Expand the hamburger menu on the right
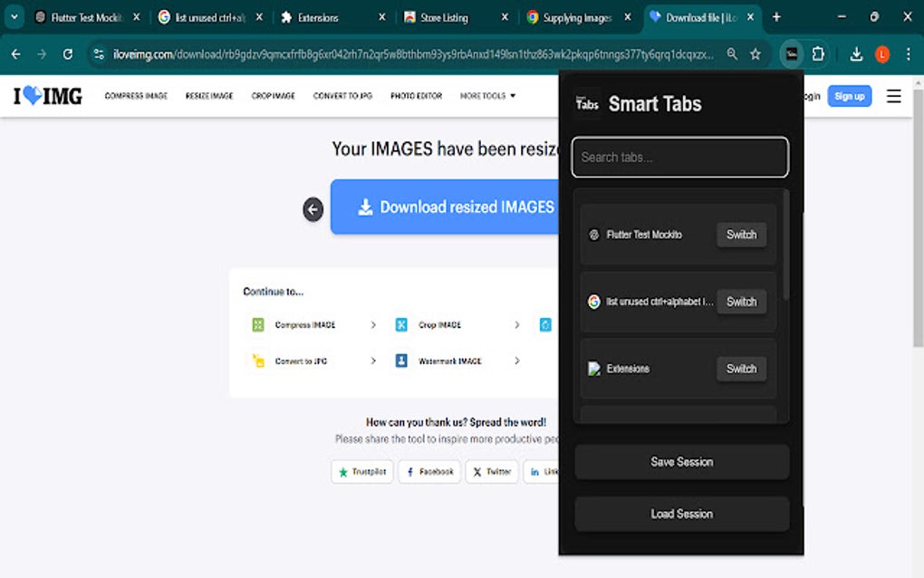Screen dimensions: 924x578 pos(894,96)
